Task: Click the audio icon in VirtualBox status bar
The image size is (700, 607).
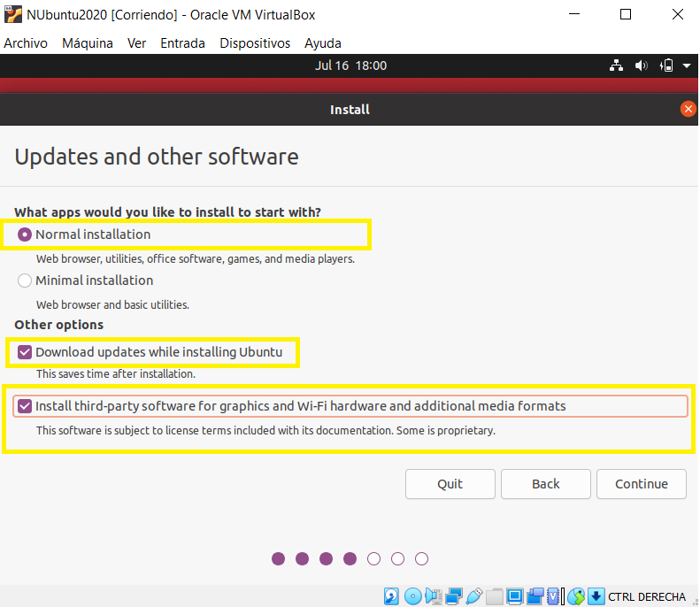Action: tap(433, 596)
